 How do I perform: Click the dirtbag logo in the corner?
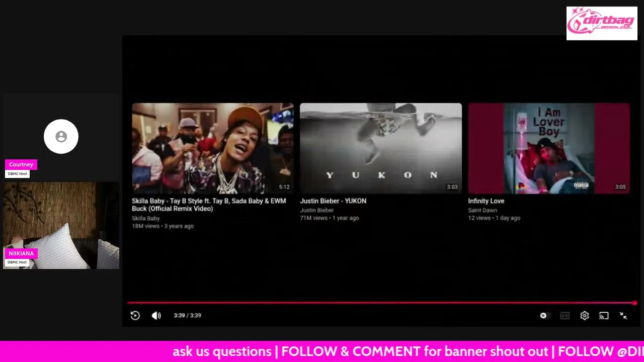[602, 23]
